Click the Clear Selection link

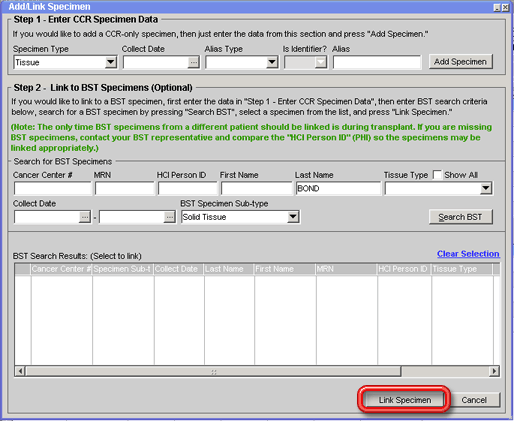click(468, 254)
